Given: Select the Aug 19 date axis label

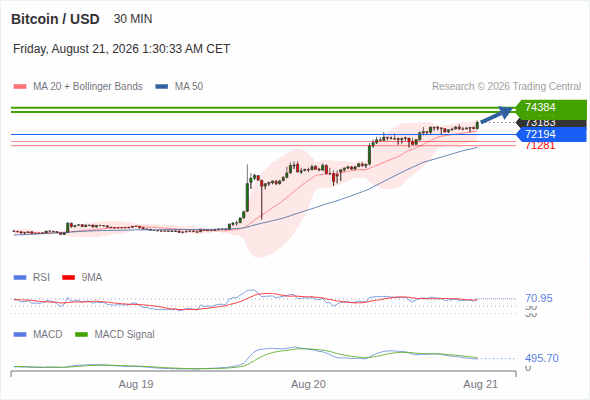Looking at the screenshot, I should coord(136,385).
